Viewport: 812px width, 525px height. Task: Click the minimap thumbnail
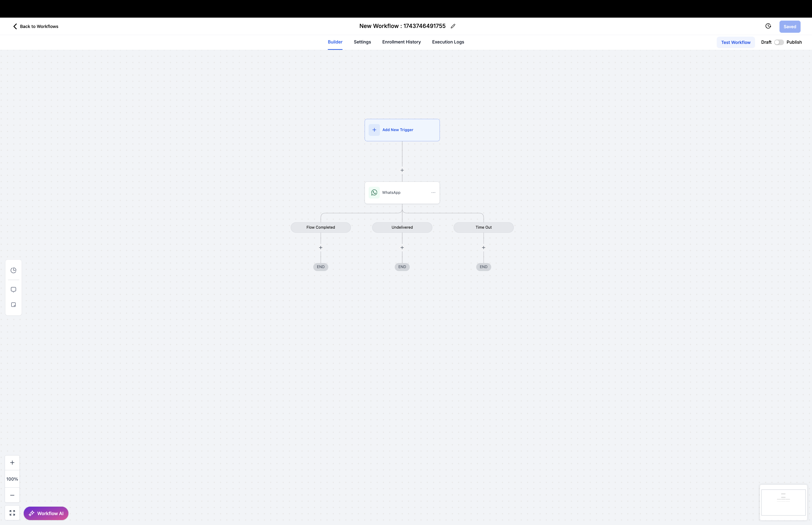click(783, 502)
